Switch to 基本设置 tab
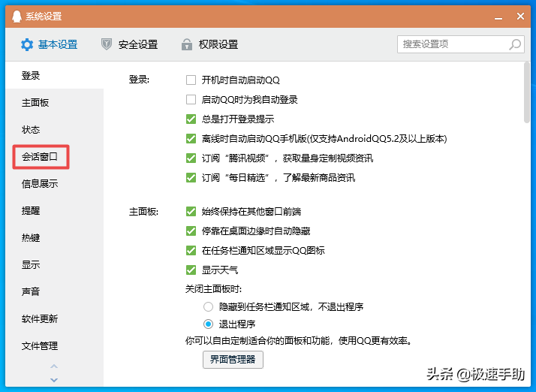 coord(50,44)
